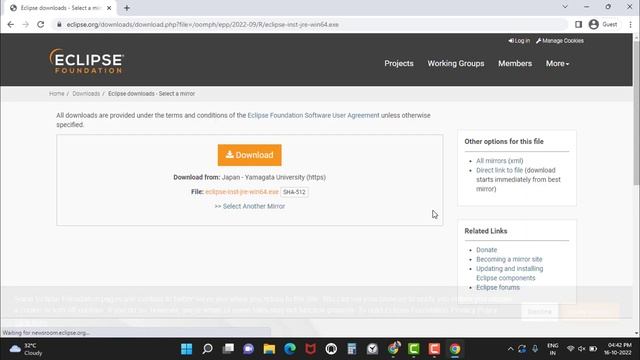Image resolution: width=640 pixels, height=360 pixels.
Task: Reload the page
Action: 40,24
